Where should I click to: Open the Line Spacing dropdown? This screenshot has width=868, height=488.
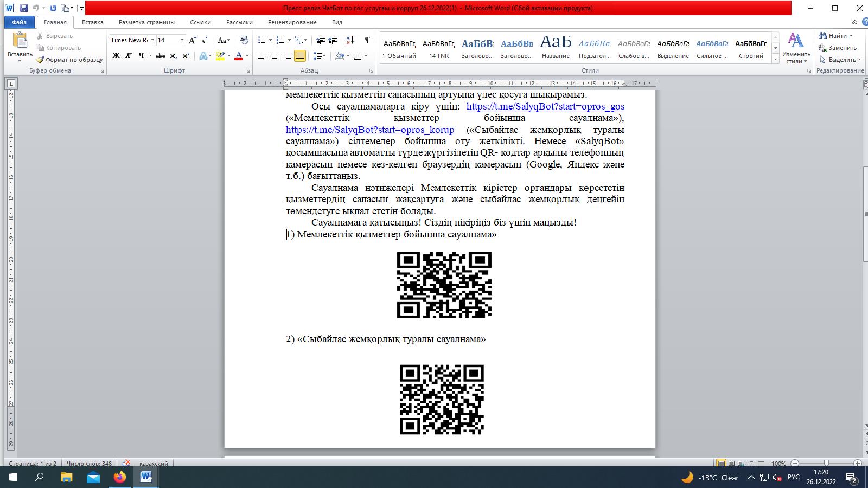[x=320, y=56]
